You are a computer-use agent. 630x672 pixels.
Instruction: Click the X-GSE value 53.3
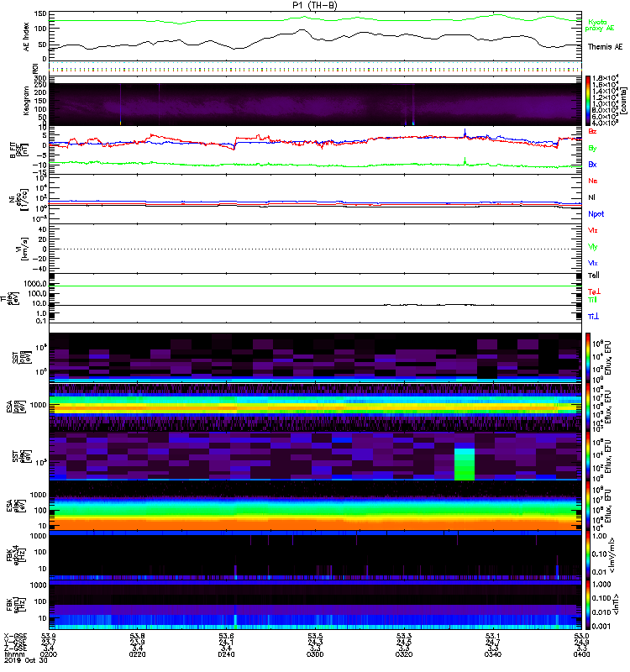404,636
